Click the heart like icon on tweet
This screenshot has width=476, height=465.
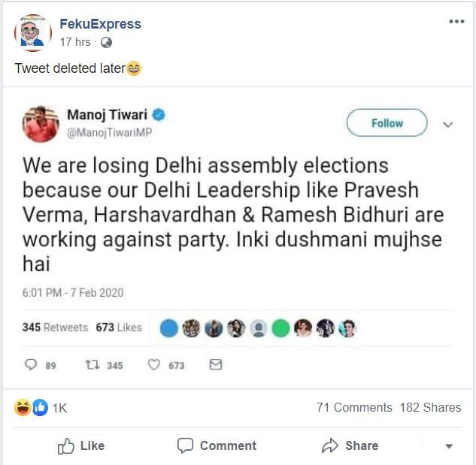(x=153, y=364)
